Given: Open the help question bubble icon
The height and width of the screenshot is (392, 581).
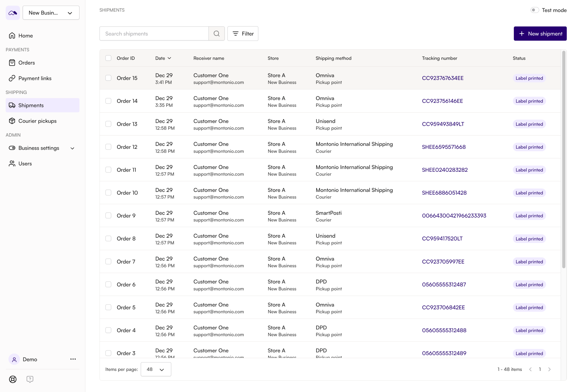Looking at the screenshot, I should 30,379.
